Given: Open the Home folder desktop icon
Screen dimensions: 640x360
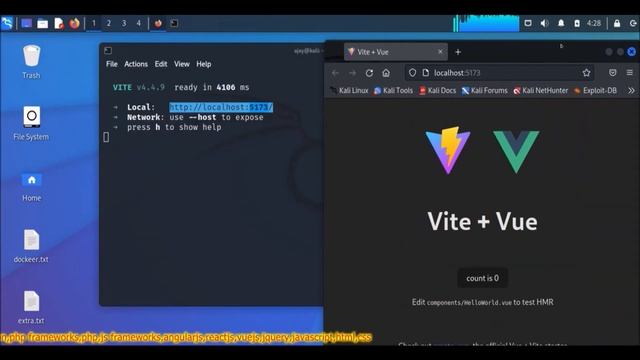Looking at the screenshot, I should point(31,187).
